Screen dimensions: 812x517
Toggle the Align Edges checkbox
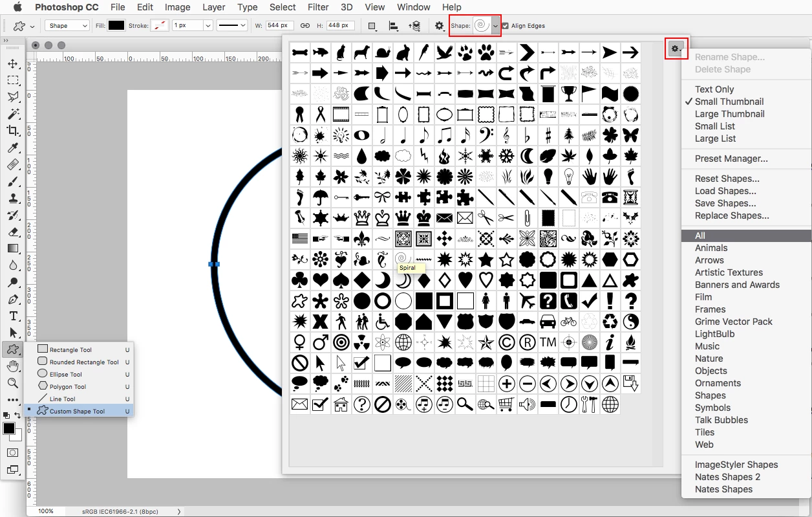point(505,26)
